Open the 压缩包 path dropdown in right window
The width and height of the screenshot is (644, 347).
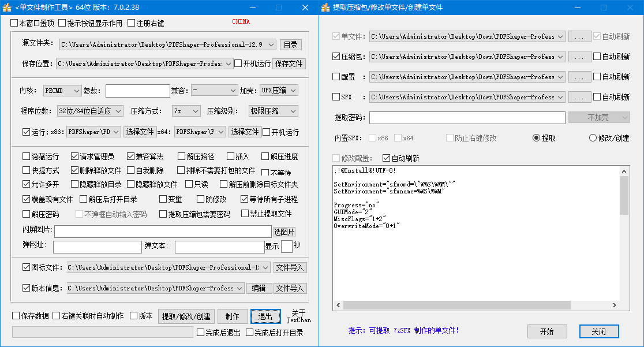click(x=560, y=57)
